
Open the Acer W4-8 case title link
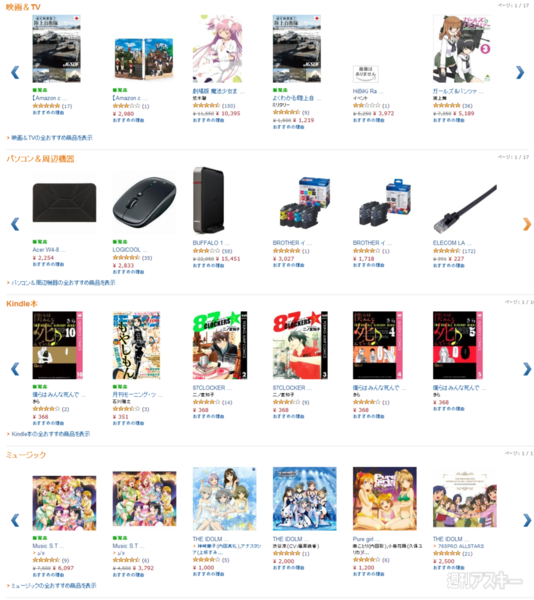pyautogui.click(x=49, y=250)
